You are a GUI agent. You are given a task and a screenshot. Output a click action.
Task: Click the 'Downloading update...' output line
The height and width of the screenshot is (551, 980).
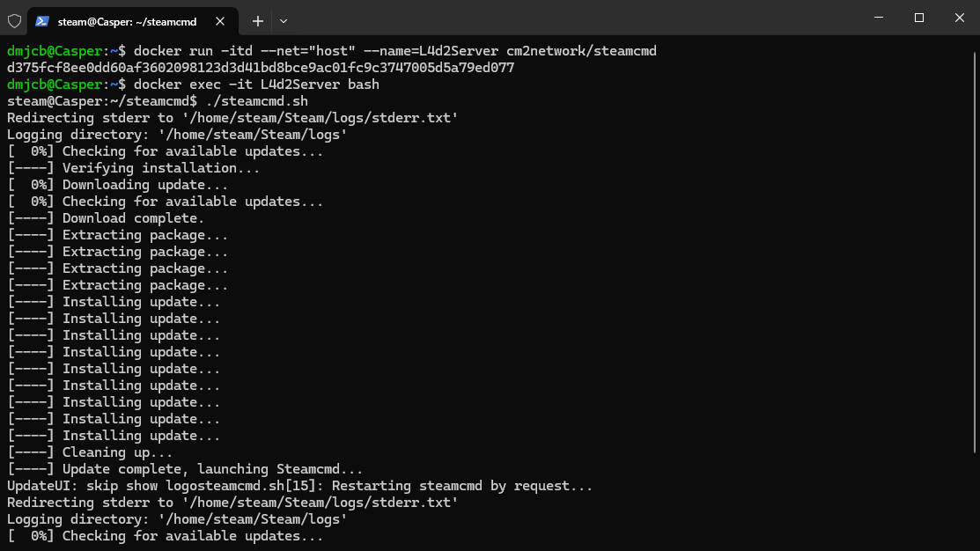coord(117,185)
